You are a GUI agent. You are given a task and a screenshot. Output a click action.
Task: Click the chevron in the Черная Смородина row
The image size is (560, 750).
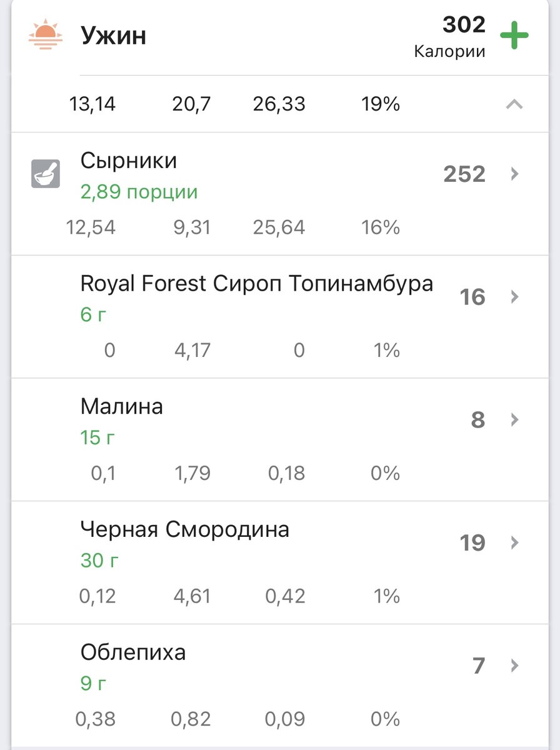515,542
